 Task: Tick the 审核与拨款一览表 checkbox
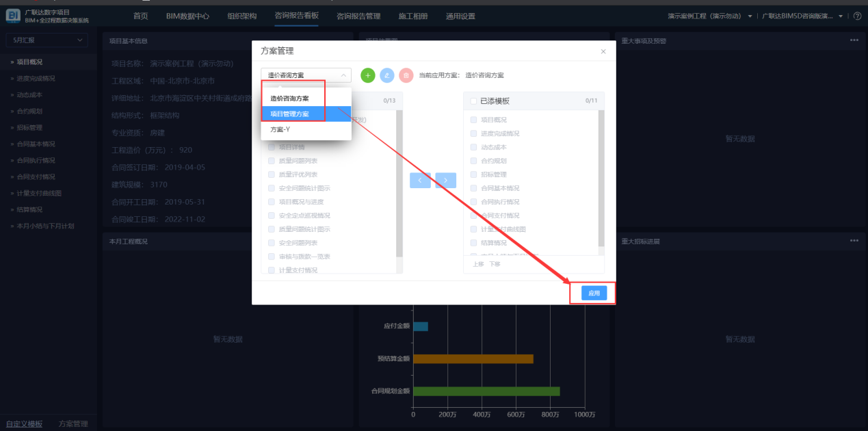point(272,257)
